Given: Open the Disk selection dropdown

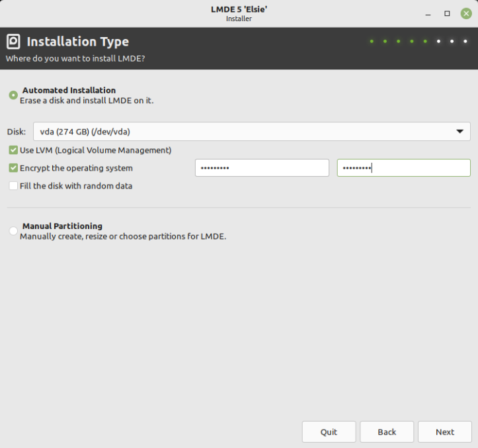Looking at the screenshot, I should (x=251, y=132).
